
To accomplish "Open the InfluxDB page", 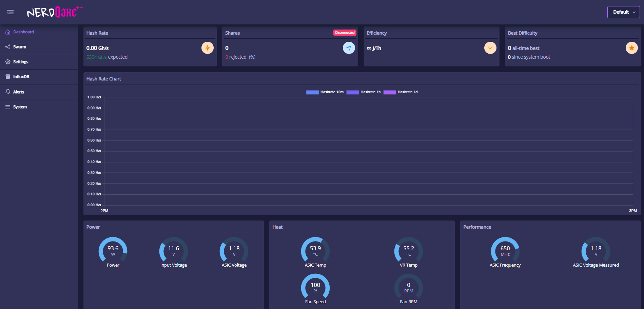I will (21, 77).
